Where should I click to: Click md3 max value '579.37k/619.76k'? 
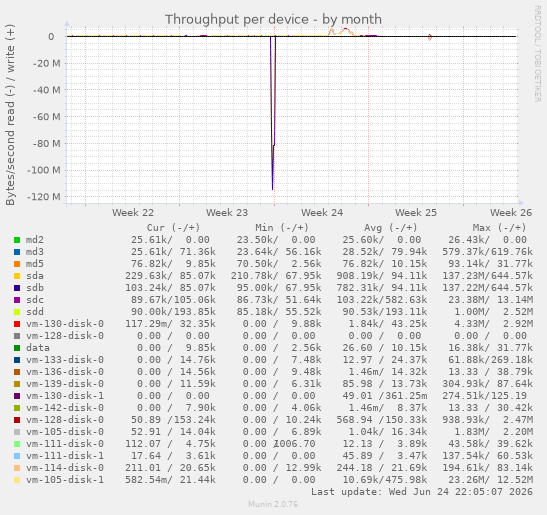coord(487,252)
